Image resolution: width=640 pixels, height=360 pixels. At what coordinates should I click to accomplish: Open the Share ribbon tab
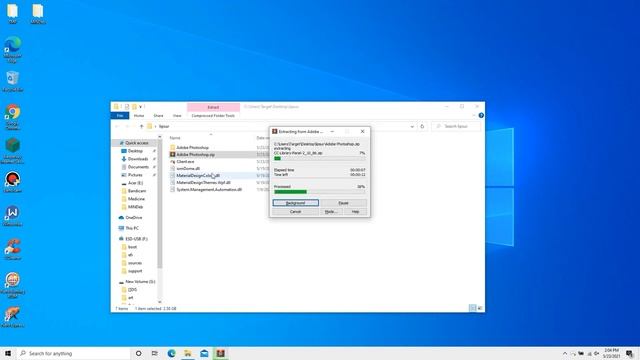pyautogui.click(x=158, y=116)
